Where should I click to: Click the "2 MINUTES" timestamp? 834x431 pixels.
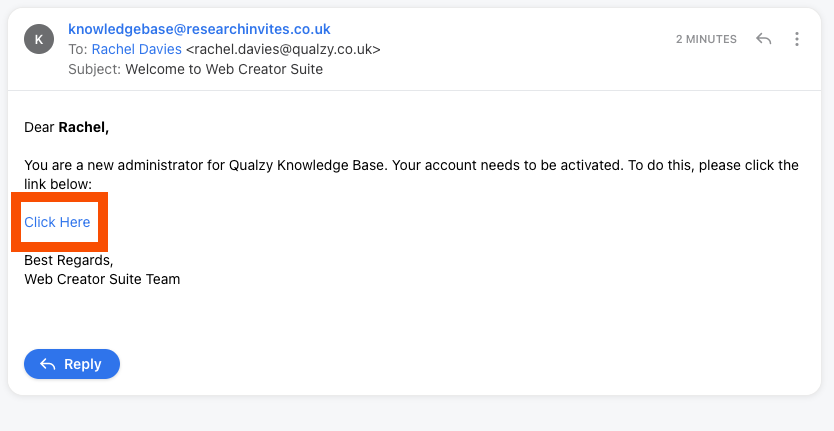(x=706, y=39)
